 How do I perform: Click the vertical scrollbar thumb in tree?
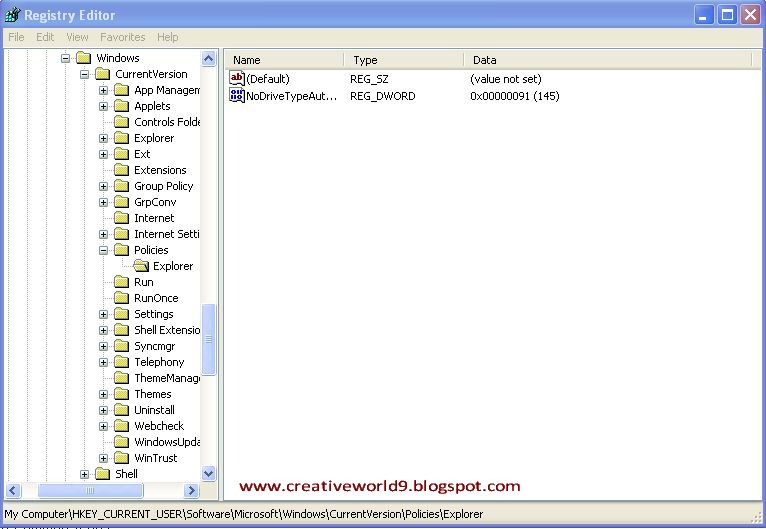209,339
